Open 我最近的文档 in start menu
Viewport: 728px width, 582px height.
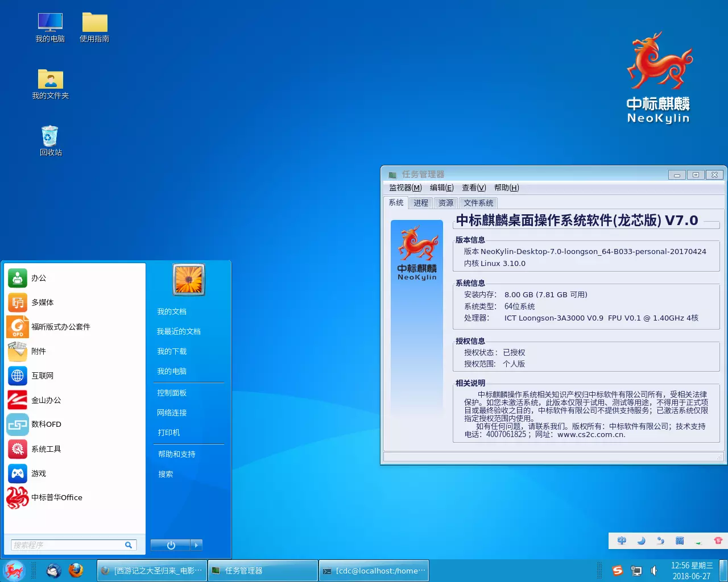179,331
